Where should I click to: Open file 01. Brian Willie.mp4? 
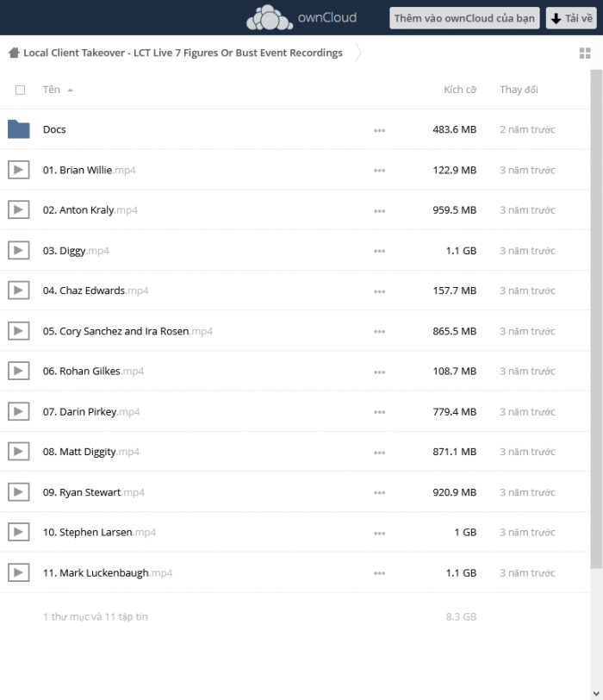pyautogui.click(x=90, y=170)
